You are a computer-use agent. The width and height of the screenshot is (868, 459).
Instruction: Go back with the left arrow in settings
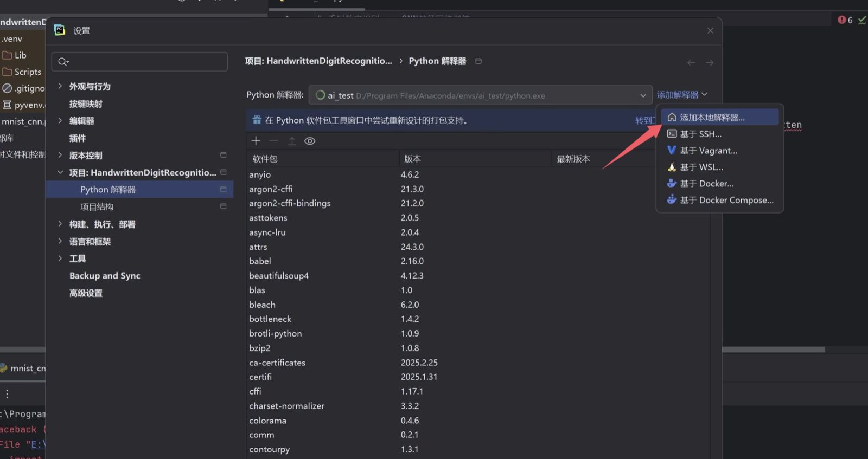point(691,63)
